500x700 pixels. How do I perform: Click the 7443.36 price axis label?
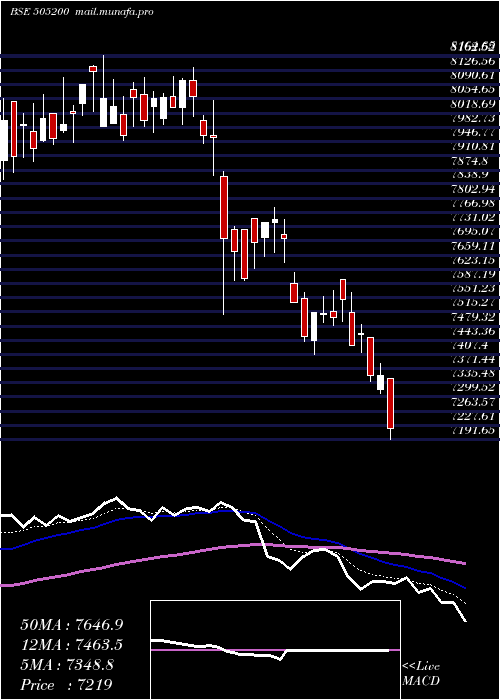pyautogui.click(x=472, y=331)
